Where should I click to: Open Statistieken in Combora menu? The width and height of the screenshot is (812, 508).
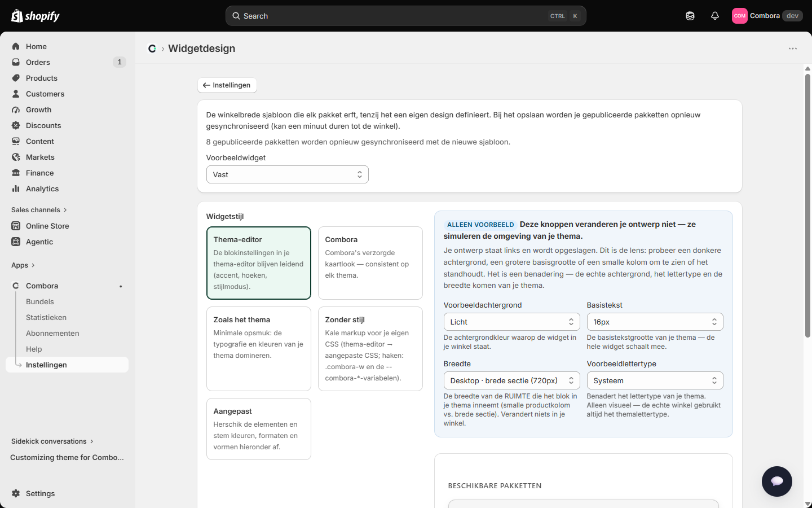46,317
